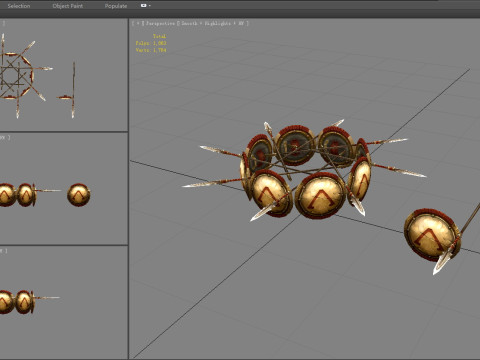
Task: Select the front view's lone shield on the right
Action: click(x=79, y=195)
